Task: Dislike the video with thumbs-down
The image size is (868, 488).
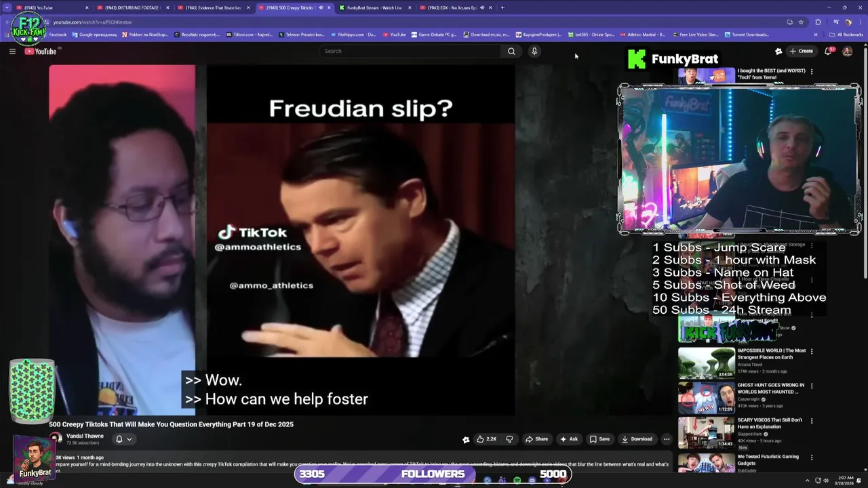Action: pyautogui.click(x=509, y=439)
